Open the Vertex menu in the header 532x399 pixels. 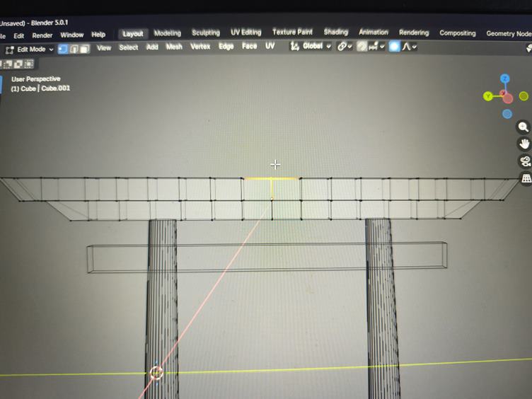pos(200,47)
